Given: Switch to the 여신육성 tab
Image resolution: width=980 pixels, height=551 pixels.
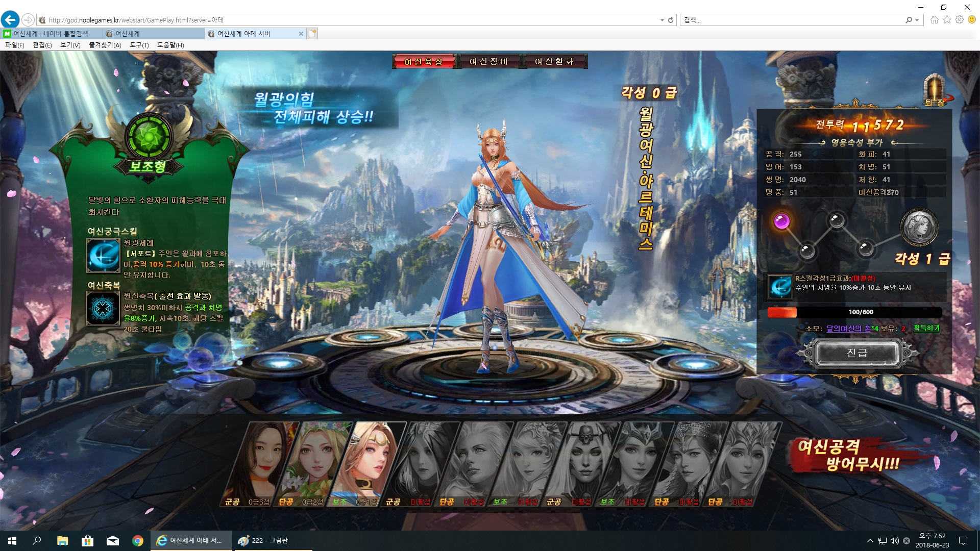Looking at the screenshot, I should (x=424, y=61).
